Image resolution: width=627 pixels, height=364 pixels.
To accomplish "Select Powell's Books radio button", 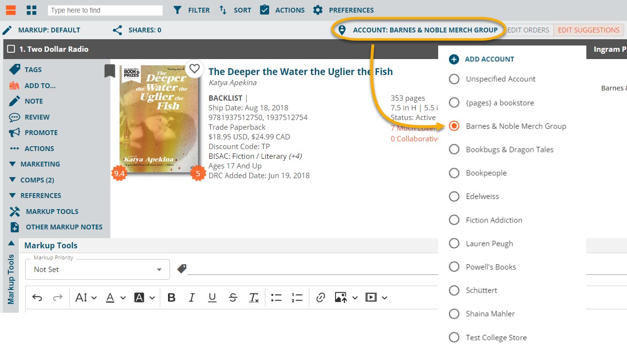I will click(x=454, y=267).
